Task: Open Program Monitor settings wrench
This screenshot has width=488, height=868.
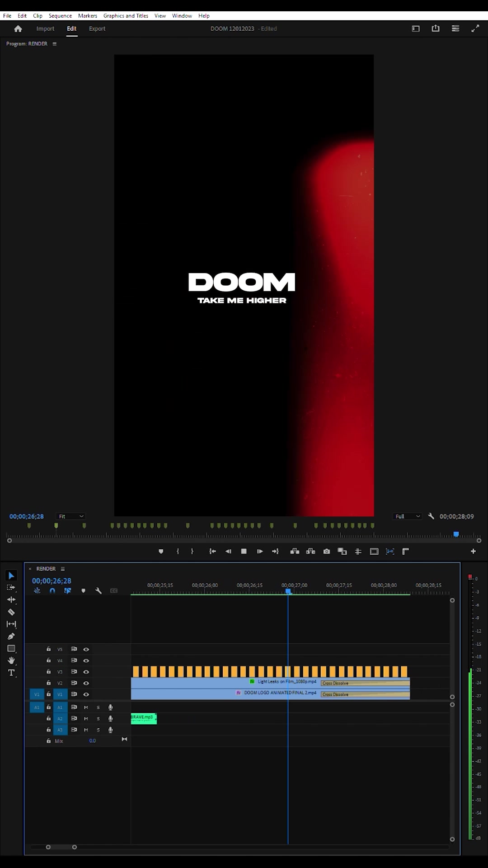Action: 431,516
